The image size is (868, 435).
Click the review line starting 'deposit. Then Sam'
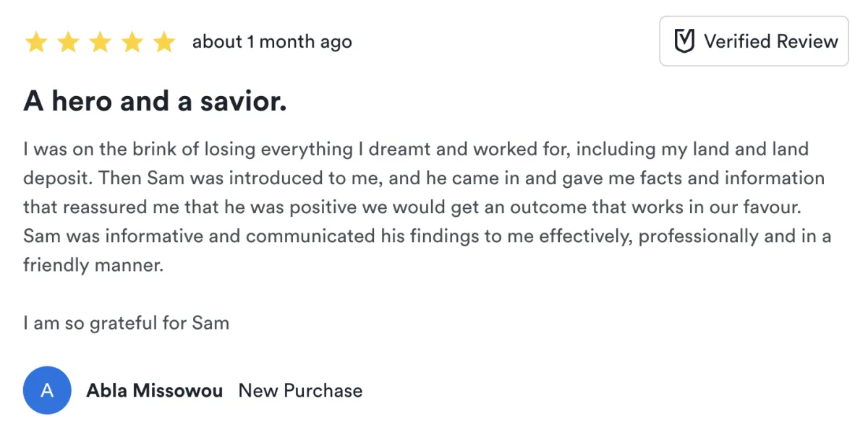(x=423, y=178)
